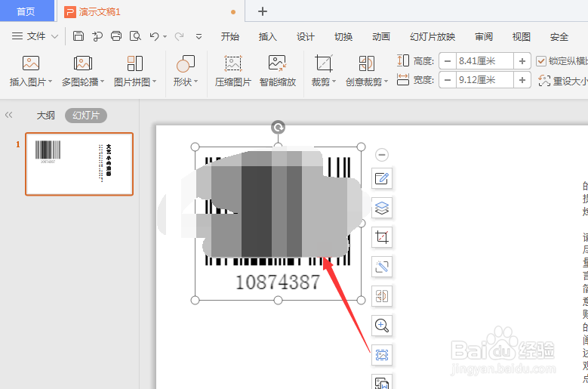Viewport: 588px width, 389px height.
Task: Open the 视图 ribbon tab
Action: (x=522, y=36)
